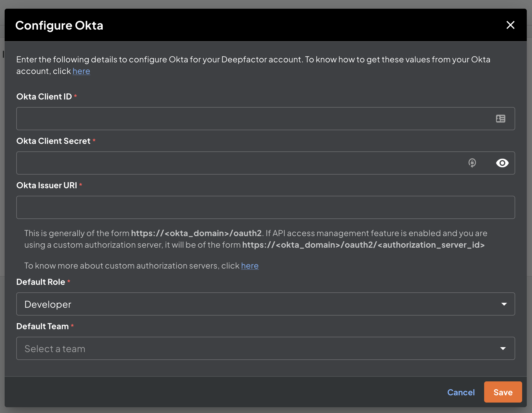Open the 'here' link for Okta account values
Image resolution: width=532 pixels, height=413 pixels.
[81, 71]
